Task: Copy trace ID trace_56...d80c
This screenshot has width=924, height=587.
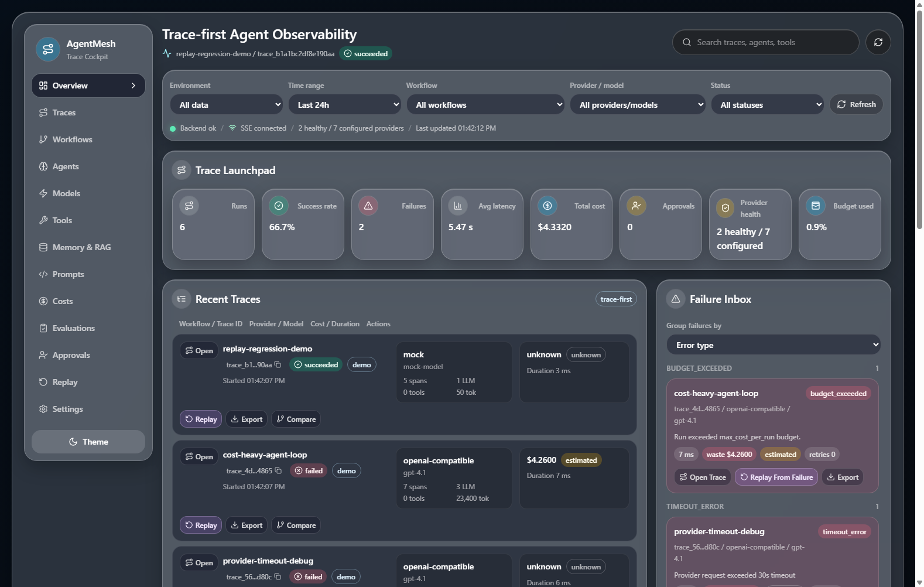Action: coord(278,576)
